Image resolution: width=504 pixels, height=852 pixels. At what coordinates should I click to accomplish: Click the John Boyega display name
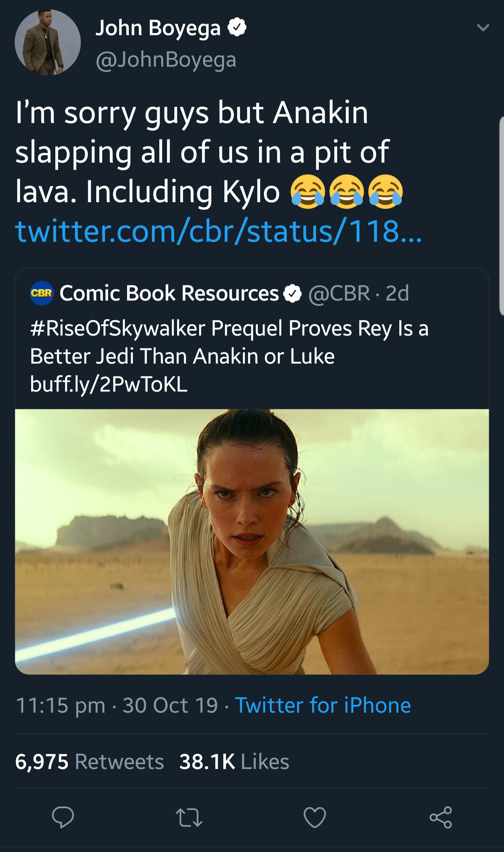[x=158, y=28]
